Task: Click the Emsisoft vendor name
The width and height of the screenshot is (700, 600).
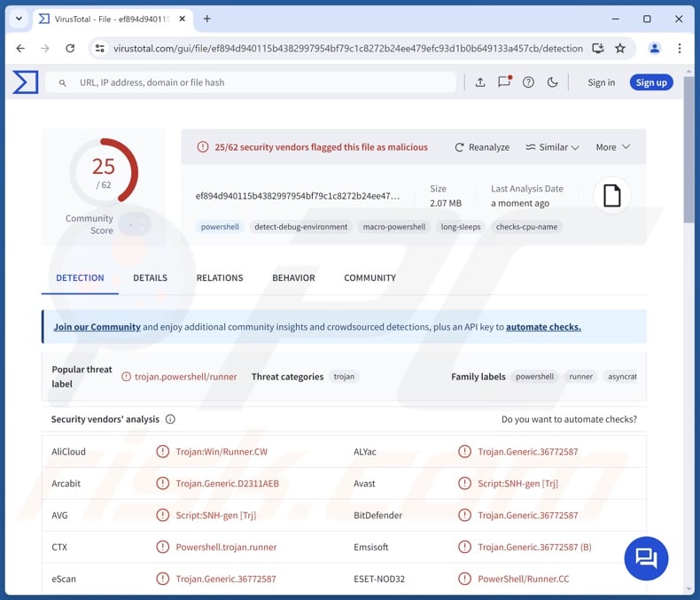Action: click(370, 547)
